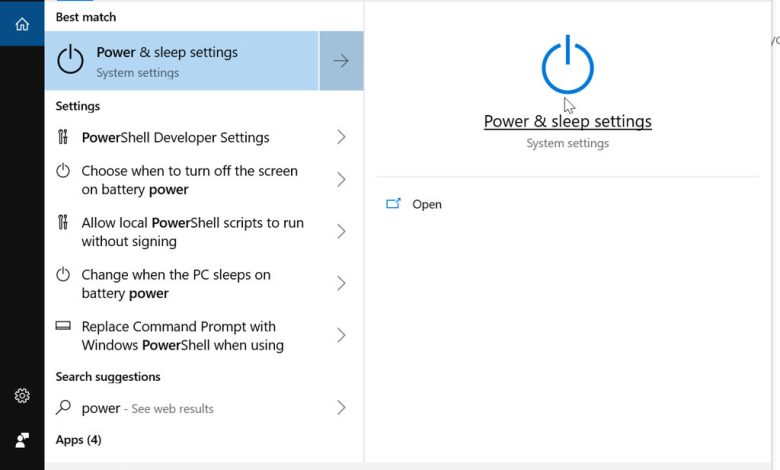The height and width of the screenshot is (470, 780).
Task: Expand the power web results chevron
Action: (x=341, y=408)
